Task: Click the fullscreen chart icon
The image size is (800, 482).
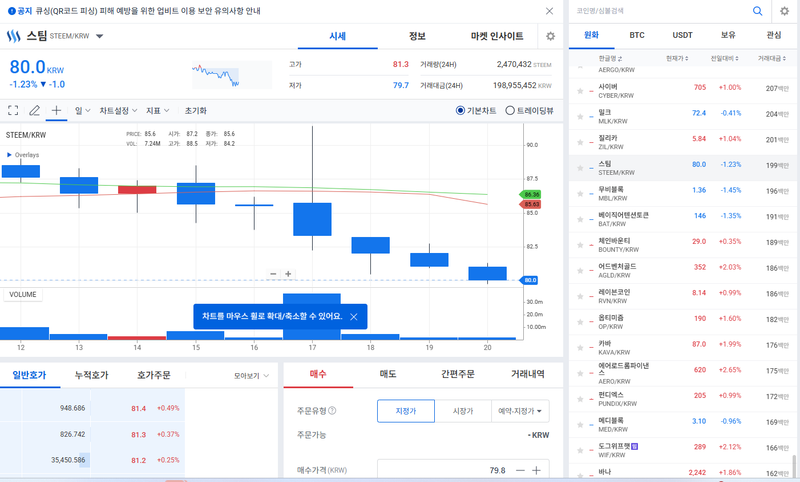Action: (x=13, y=110)
